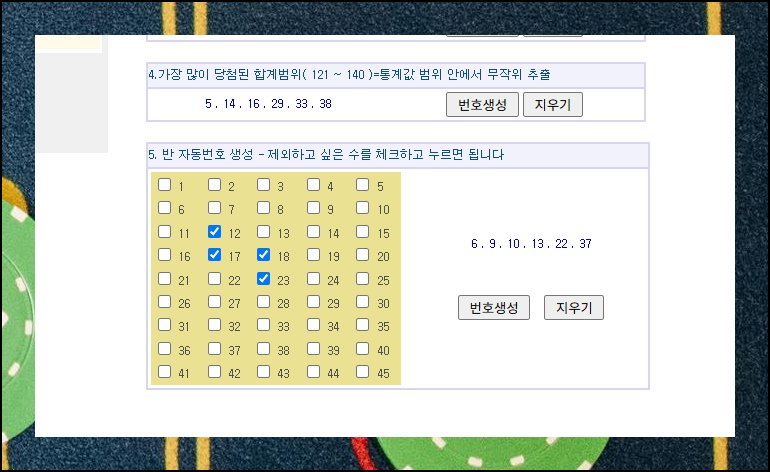Viewport: 770px width, 472px height.
Task: Tick checkbox labeled 43
Action: click(264, 372)
